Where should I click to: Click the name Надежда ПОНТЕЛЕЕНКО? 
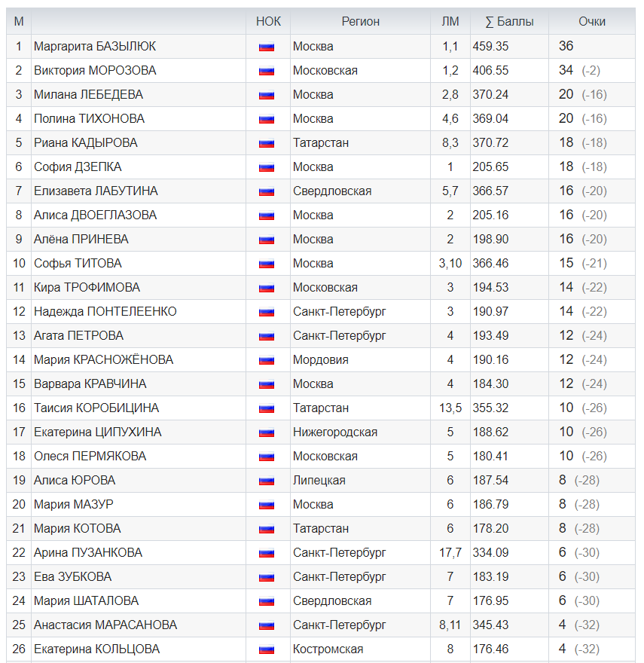coord(105,311)
